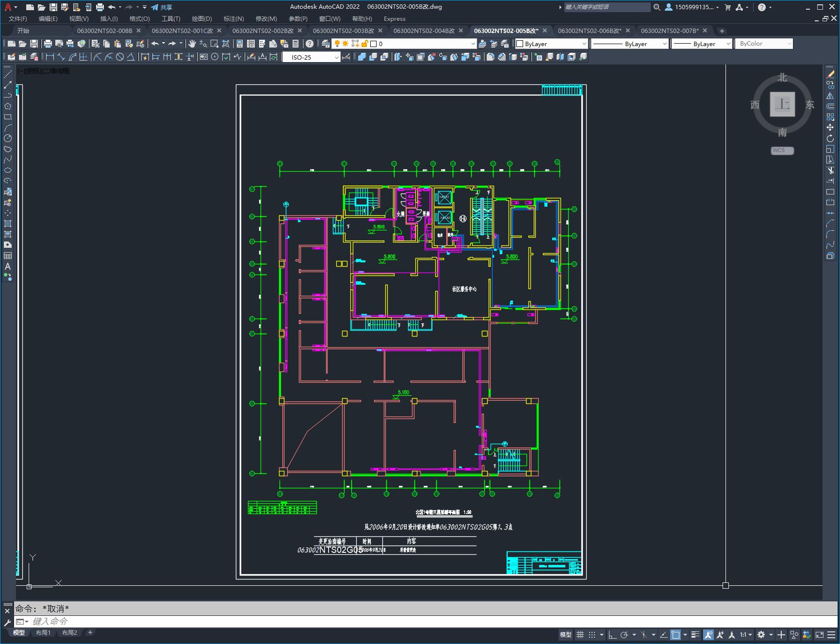Image resolution: width=840 pixels, height=644 pixels.
Task: Select the Angular dimension tool
Action: pos(131,57)
